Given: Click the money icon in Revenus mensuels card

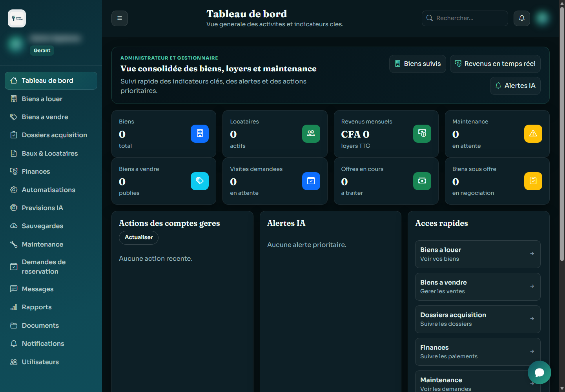Looking at the screenshot, I should 422,134.
